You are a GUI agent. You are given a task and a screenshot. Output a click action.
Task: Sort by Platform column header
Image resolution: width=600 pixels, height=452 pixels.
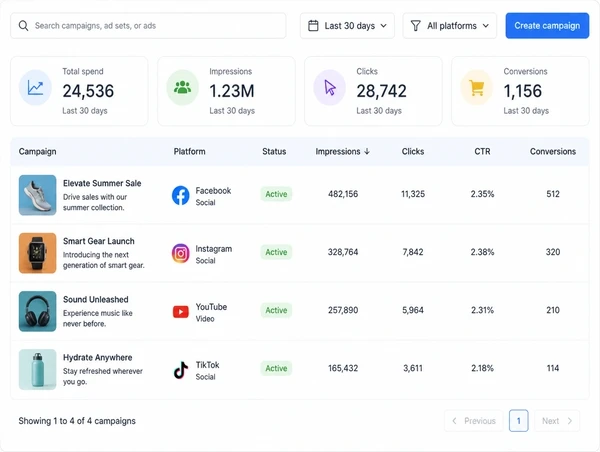click(x=189, y=152)
